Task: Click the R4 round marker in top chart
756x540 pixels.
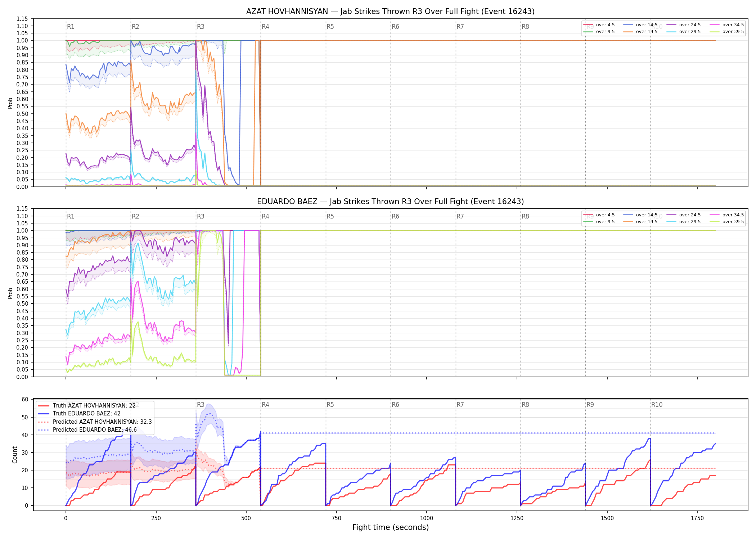Action: (265, 27)
